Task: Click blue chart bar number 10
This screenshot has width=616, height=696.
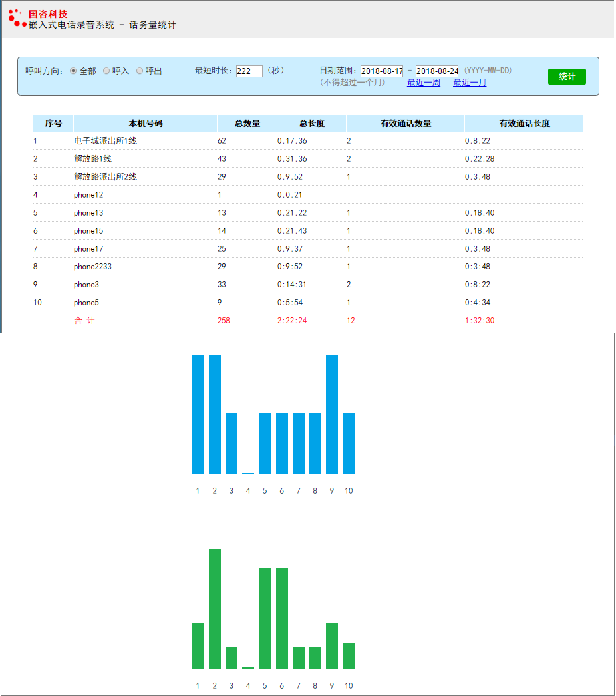Action: click(x=349, y=443)
